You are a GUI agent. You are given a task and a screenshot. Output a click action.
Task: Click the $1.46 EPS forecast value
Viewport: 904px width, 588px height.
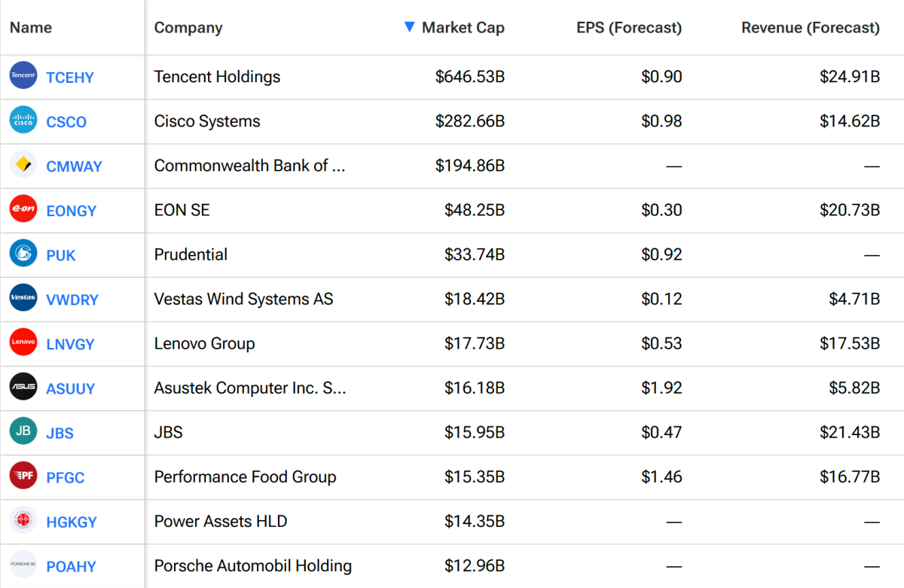(662, 477)
